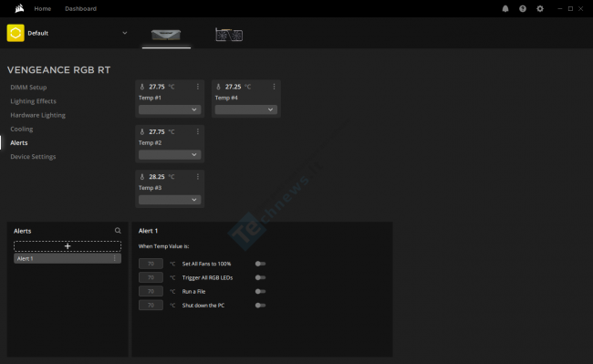Open the notifications bell icon
593x364 pixels.
[x=505, y=9]
